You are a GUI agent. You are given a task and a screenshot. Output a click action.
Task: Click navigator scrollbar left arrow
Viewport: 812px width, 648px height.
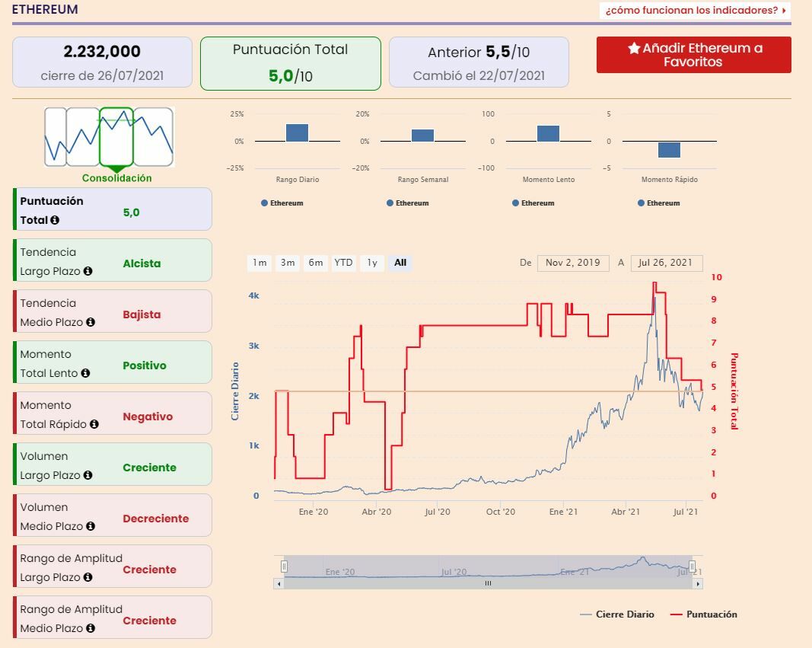coord(279,584)
